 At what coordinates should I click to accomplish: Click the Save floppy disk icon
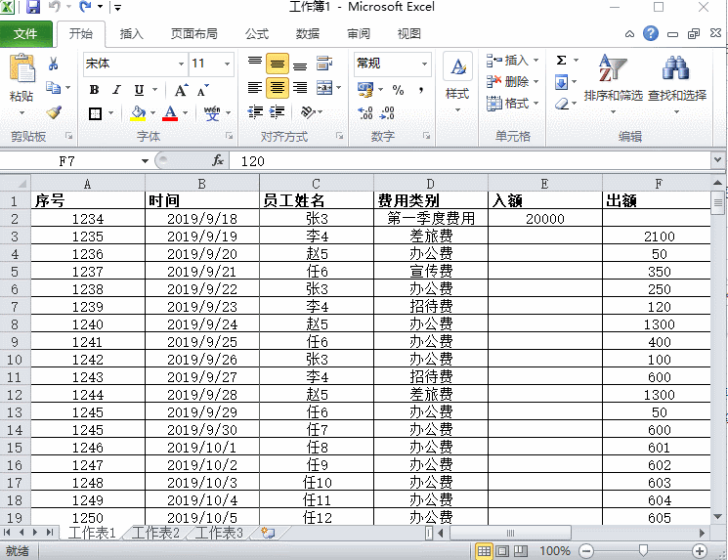pos(32,7)
